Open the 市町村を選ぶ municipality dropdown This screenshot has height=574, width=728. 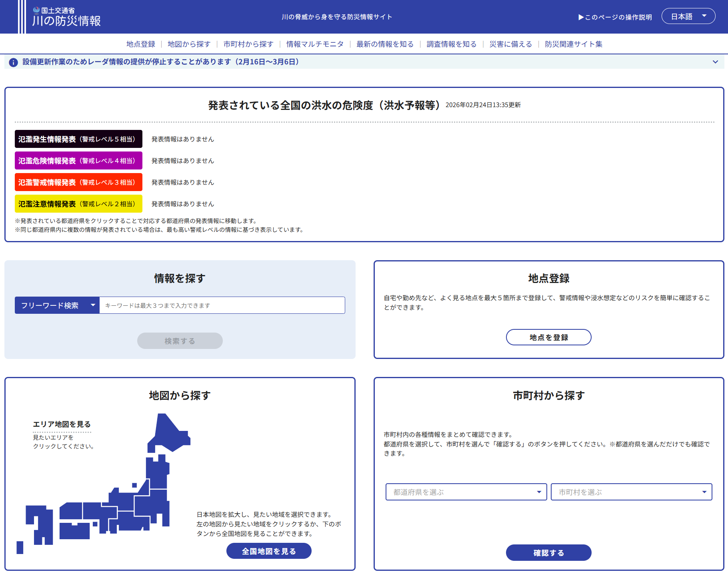[x=631, y=492]
